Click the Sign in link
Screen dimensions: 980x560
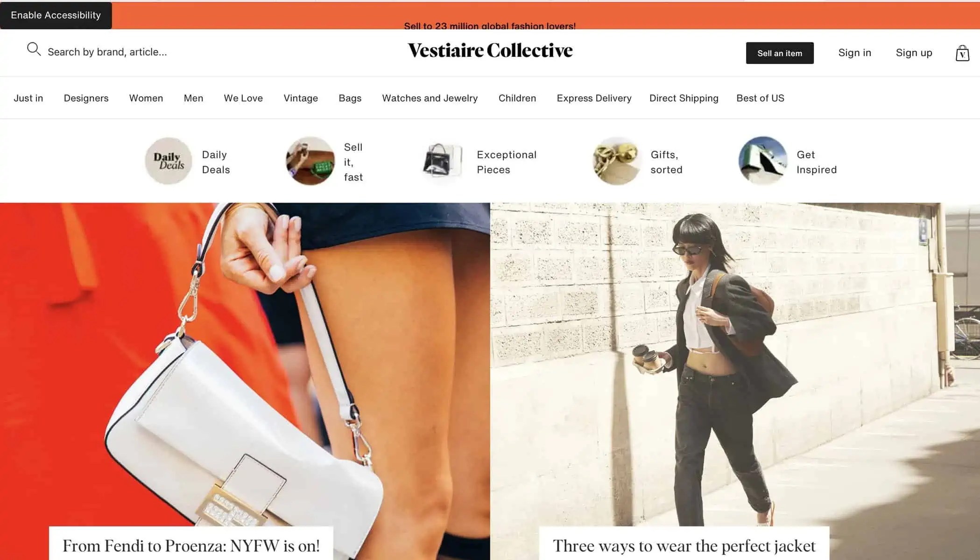[x=855, y=53]
